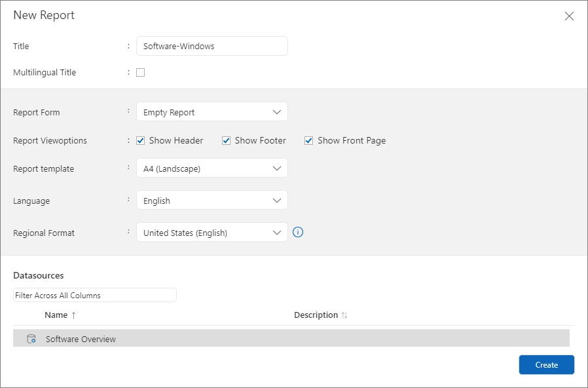The width and height of the screenshot is (588, 388).
Task: Expand the Regional Format dropdown
Action: point(211,233)
